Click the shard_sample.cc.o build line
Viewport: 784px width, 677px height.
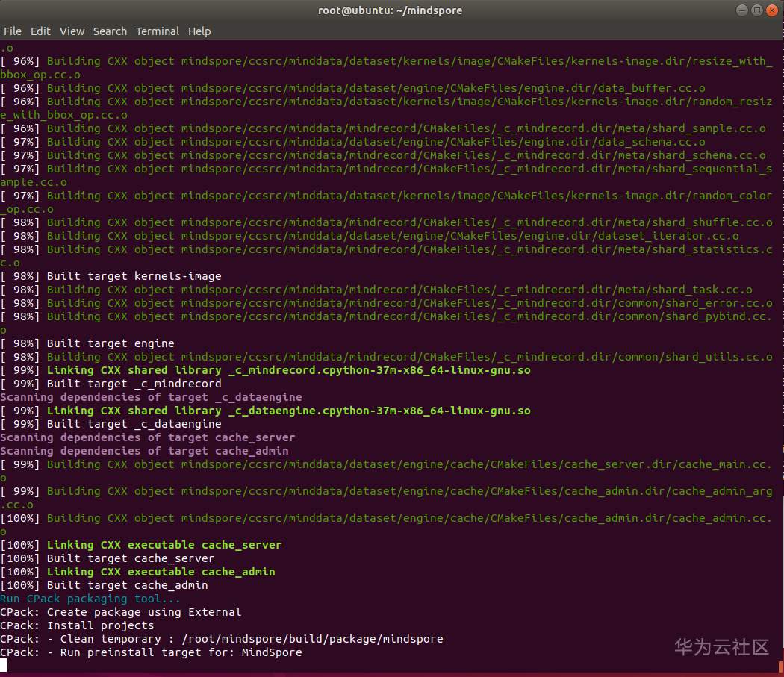[x=383, y=128]
